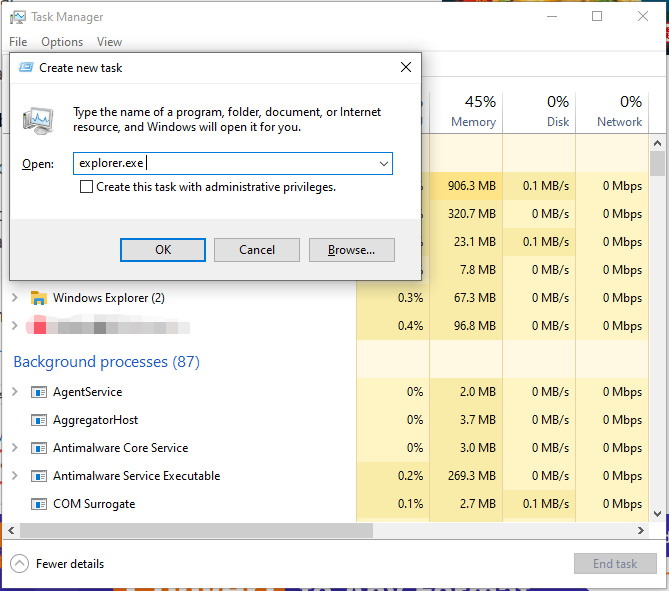Click the AgentService process icon

click(39, 392)
